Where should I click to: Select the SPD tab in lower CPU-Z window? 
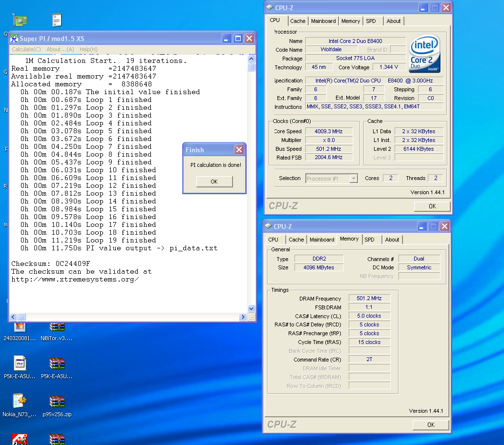pos(370,240)
